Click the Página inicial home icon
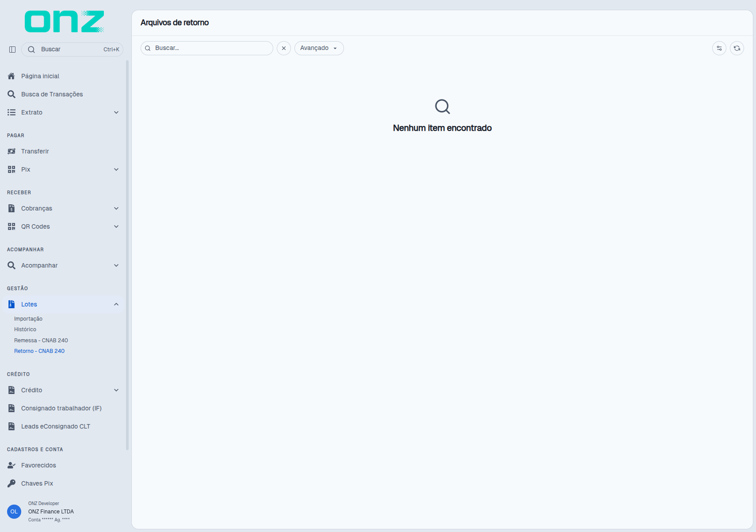The height and width of the screenshot is (532, 756). coord(11,76)
